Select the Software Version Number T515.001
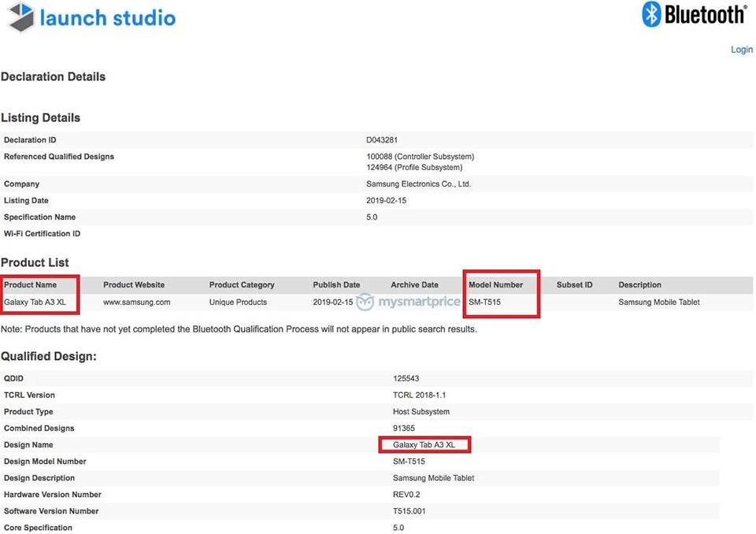The image size is (756, 534). coord(409,511)
